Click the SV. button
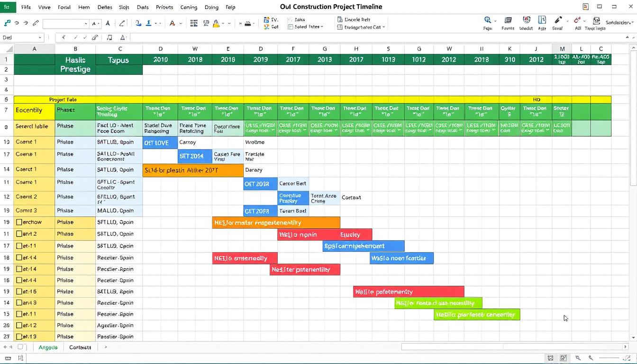 click(x=271, y=20)
